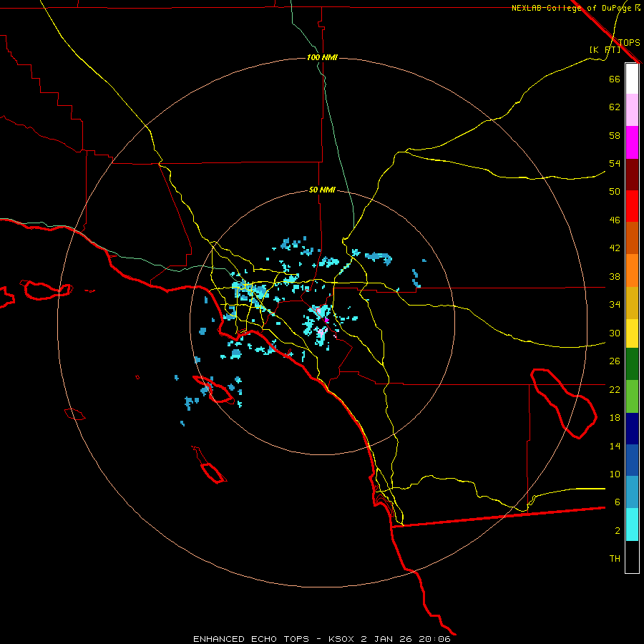Image resolution: width=644 pixels, height=644 pixels.
Task: Click the 'TOPS' legend title
Action: (629, 43)
